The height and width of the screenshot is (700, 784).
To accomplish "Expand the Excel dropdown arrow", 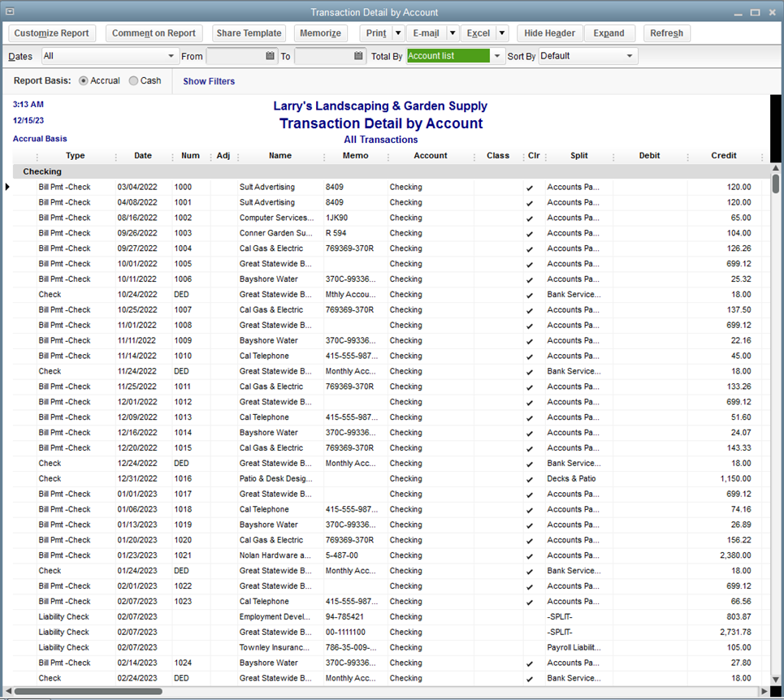I will 501,33.
